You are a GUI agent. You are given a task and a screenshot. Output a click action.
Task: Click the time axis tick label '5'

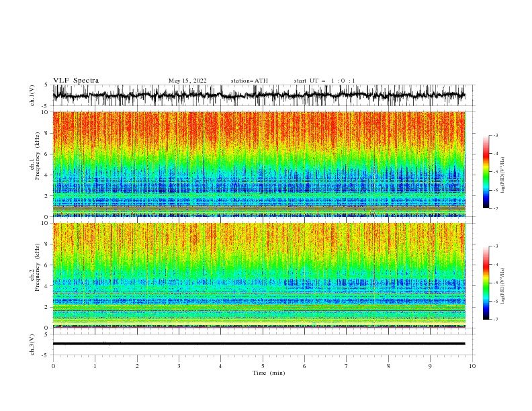click(263, 366)
